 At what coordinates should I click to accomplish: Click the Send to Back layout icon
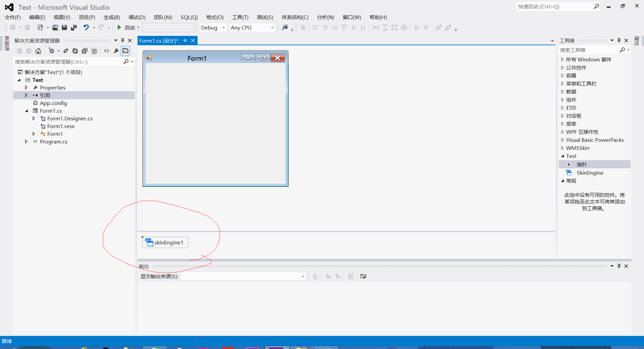(448, 27)
